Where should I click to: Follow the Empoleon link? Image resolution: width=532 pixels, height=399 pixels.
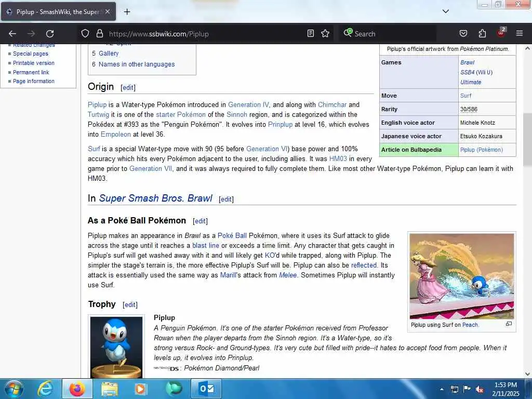(x=116, y=134)
